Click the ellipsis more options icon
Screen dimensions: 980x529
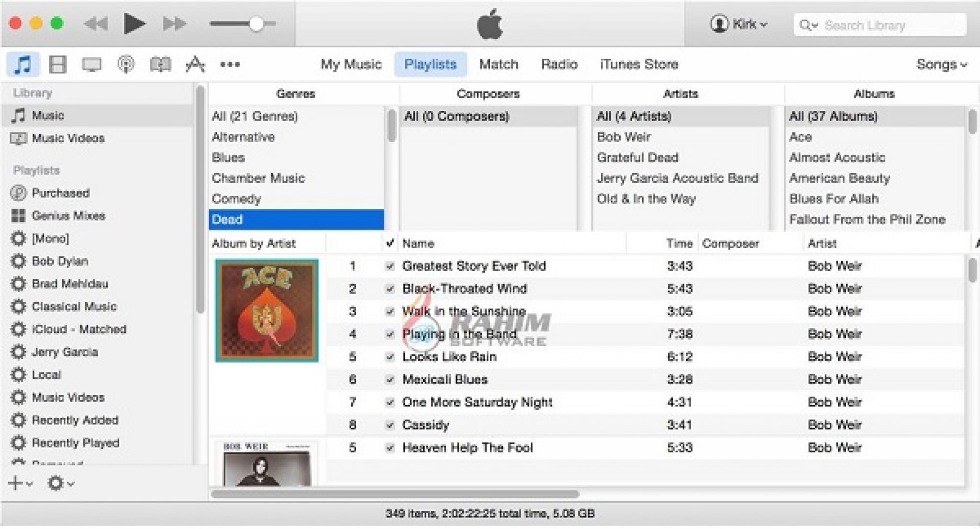click(x=231, y=63)
